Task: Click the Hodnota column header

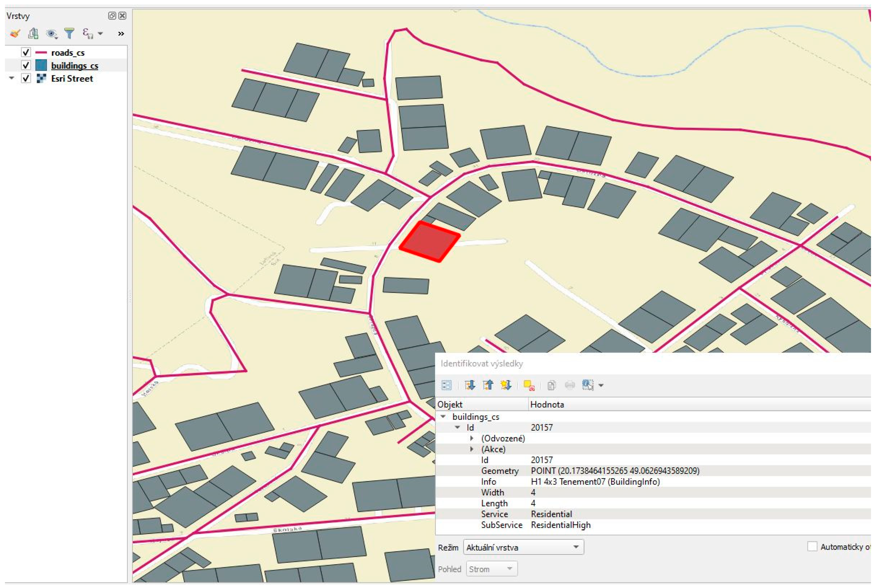Action: pos(547,404)
